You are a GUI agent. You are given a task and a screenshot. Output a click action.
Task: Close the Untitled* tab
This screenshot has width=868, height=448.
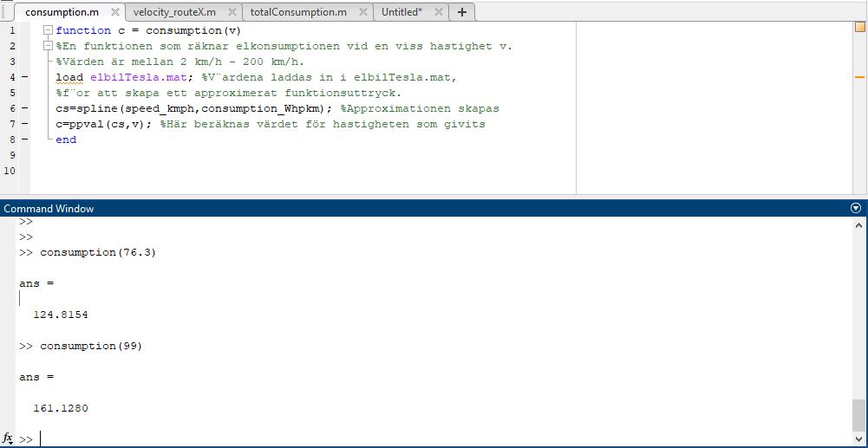[439, 12]
